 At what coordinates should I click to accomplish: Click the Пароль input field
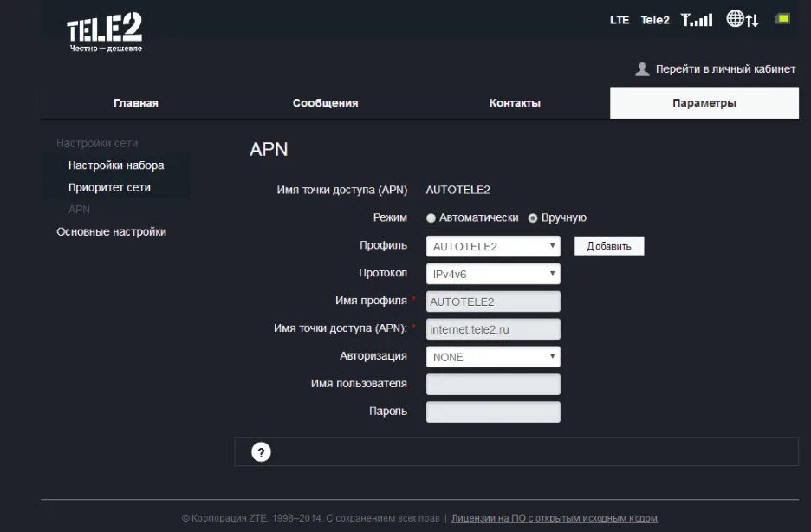click(x=493, y=412)
